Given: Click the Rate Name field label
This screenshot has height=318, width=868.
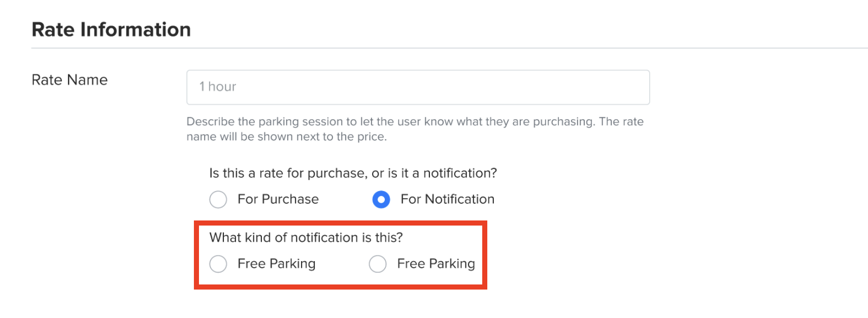Looking at the screenshot, I should coord(69,80).
